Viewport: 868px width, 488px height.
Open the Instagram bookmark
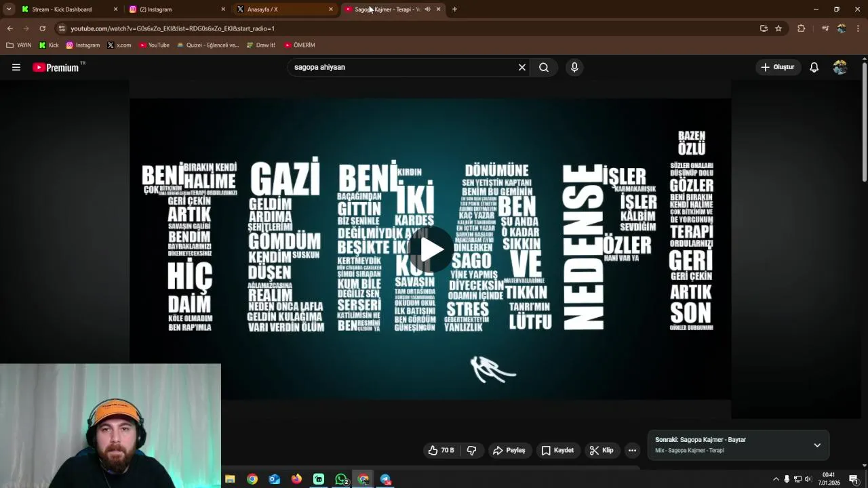click(x=83, y=45)
